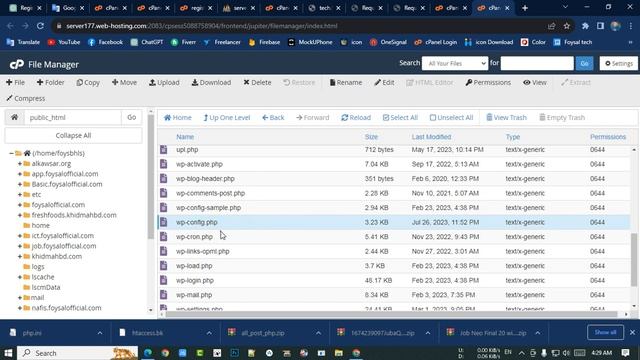640x360 pixels.
Task: Sort files by Size column
Action: pyautogui.click(x=371, y=137)
